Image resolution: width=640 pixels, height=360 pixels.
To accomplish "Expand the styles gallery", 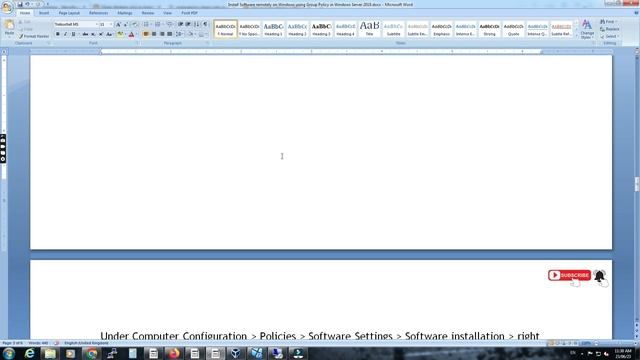I will 577,36.
